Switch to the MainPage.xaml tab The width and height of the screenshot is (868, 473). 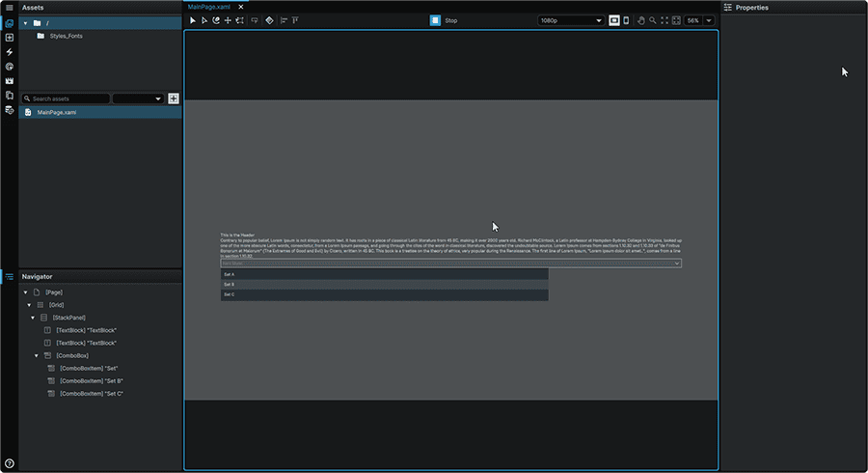tap(208, 7)
